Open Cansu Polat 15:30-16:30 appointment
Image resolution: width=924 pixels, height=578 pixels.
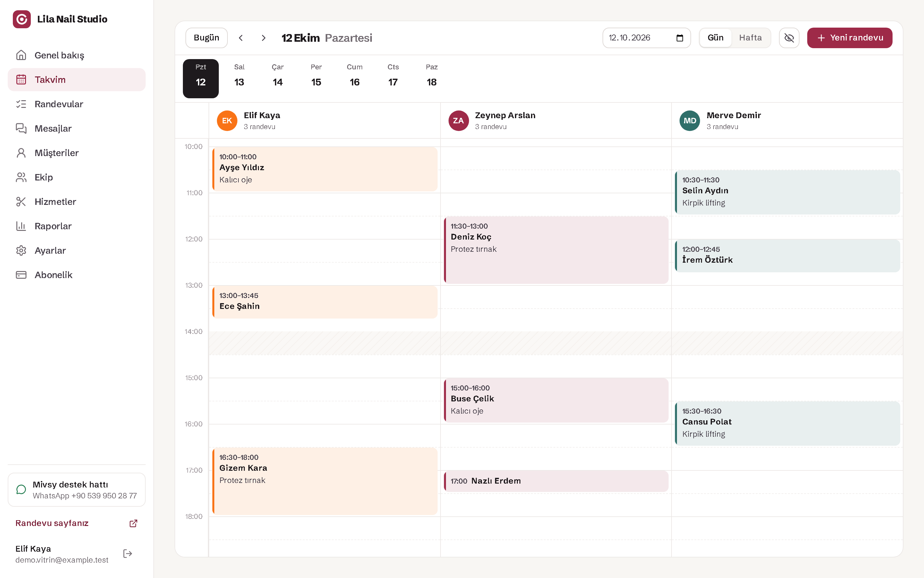coord(788,424)
